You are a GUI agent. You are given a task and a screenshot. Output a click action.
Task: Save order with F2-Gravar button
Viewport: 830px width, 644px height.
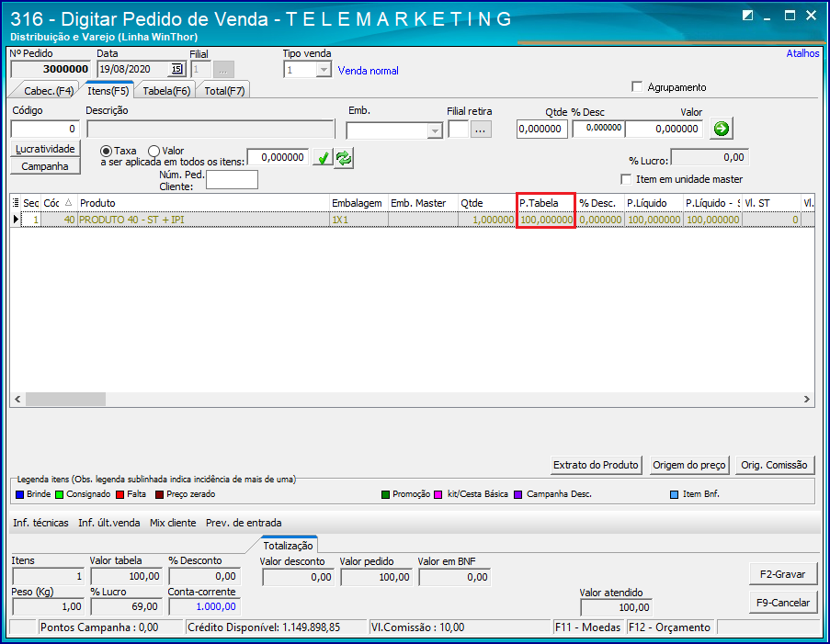[x=782, y=574]
